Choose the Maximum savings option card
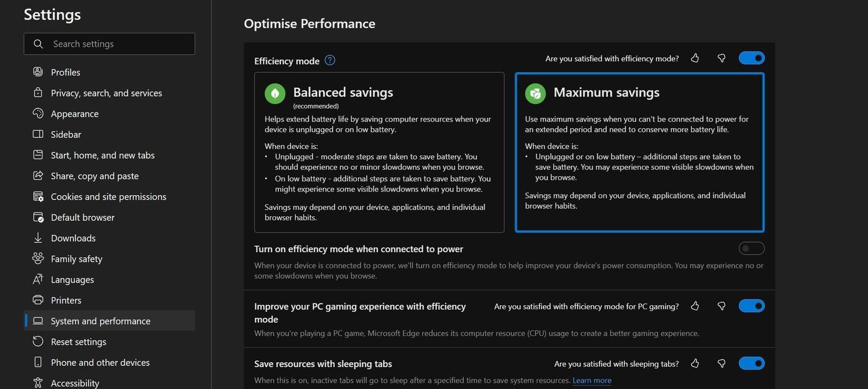 pos(639,153)
